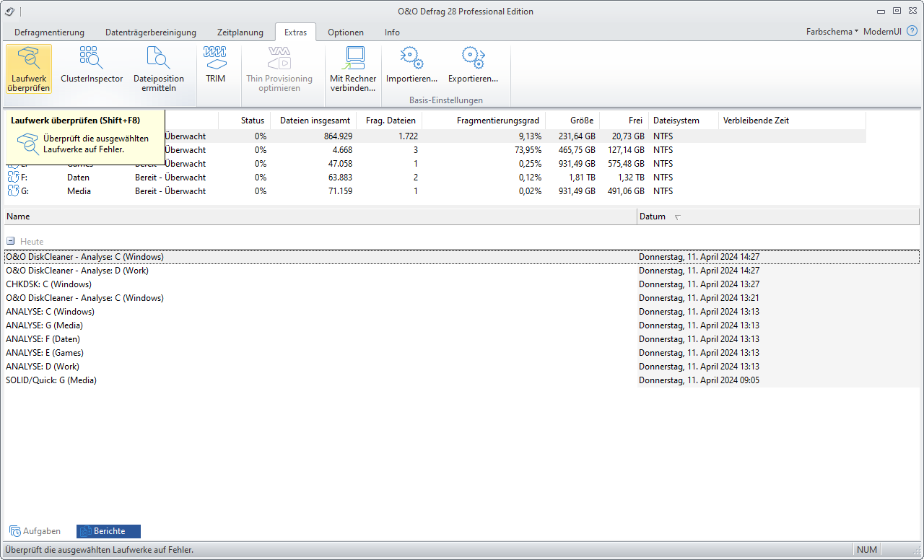924x560 pixels.
Task: Click the Laufwerk überprüfen ribbon icon
Action: point(29,69)
